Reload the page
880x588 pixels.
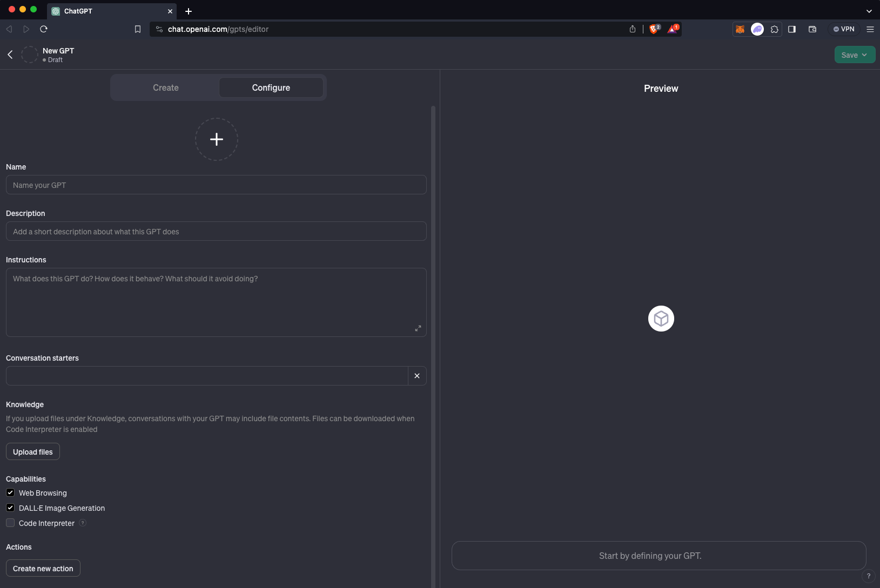[x=44, y=29]
